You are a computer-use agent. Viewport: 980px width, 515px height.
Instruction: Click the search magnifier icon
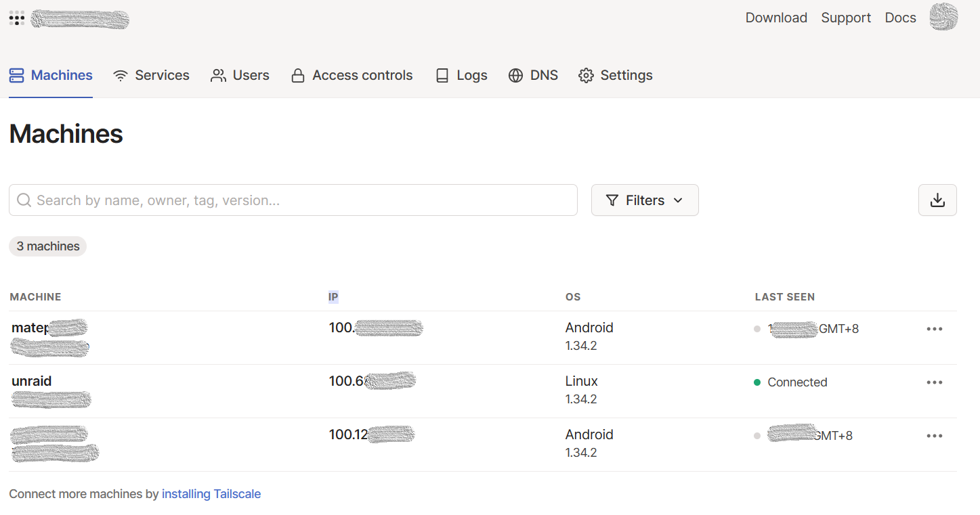[x=24, y=200]
